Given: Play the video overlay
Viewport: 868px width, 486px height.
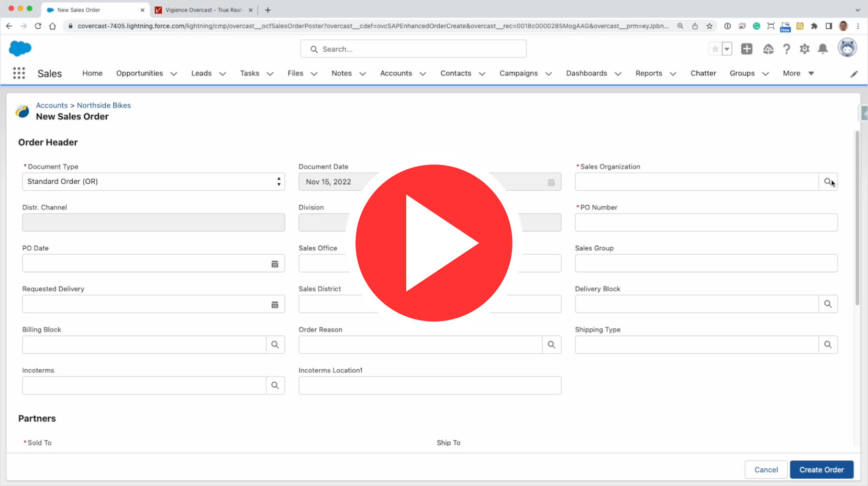Looking at the screenshot, I should 433,243.
